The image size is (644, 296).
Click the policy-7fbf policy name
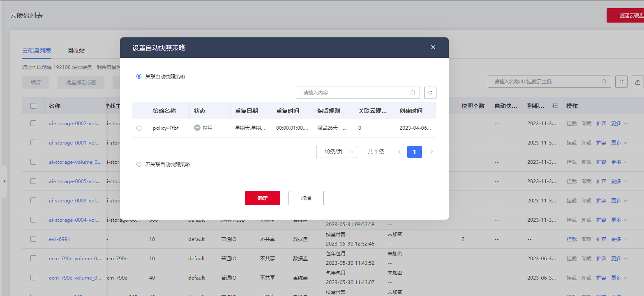click(166, 128)
